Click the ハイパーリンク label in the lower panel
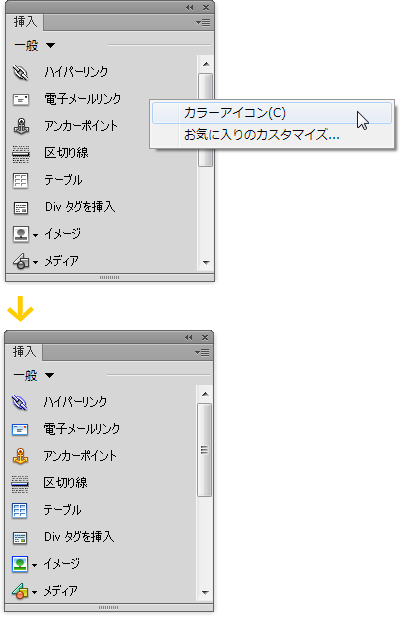Viewport: 400px width, 622px height. click(x=75, y=402)
